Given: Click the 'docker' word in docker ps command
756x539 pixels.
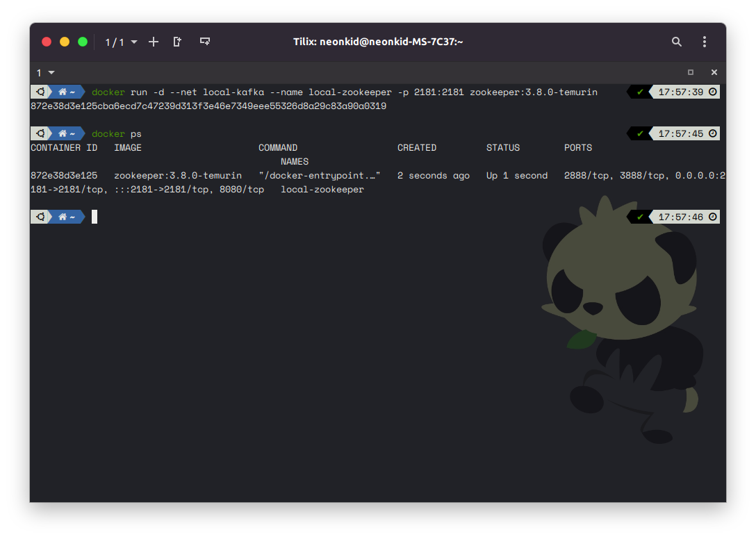Looking at the screenshot, I should point(108,133).
